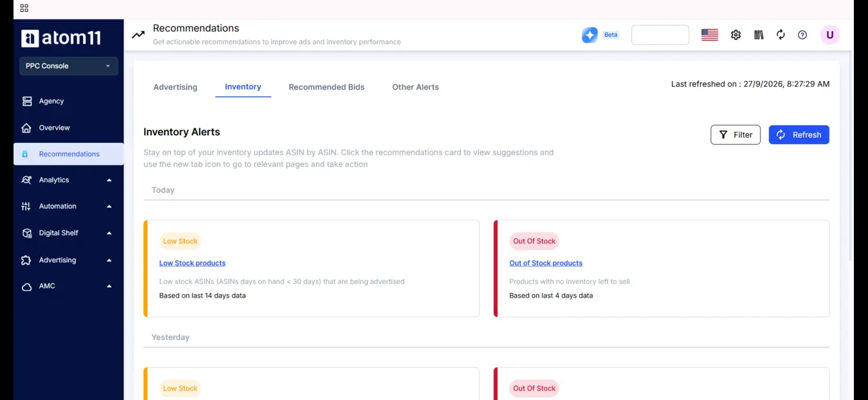
Task: Open the Recommended Bids tab
Action: click(x=326, y=87)
